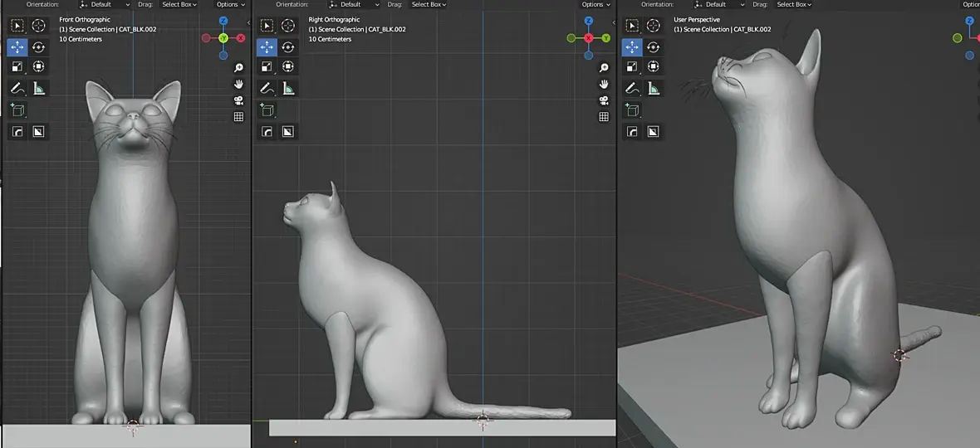Pick the Annotate pencil tool in Right Orthographic view
Screen dimensions: 980x448
(x=267, y=88)
